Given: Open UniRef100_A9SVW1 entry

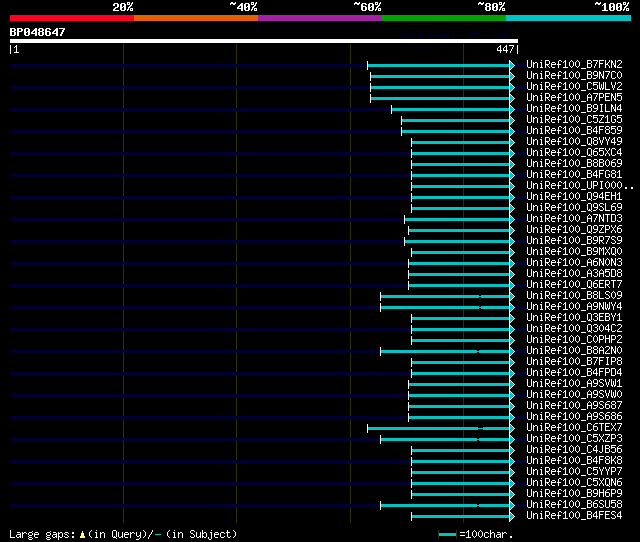Looking at the screenshot, I should click(x=574, y=384).
